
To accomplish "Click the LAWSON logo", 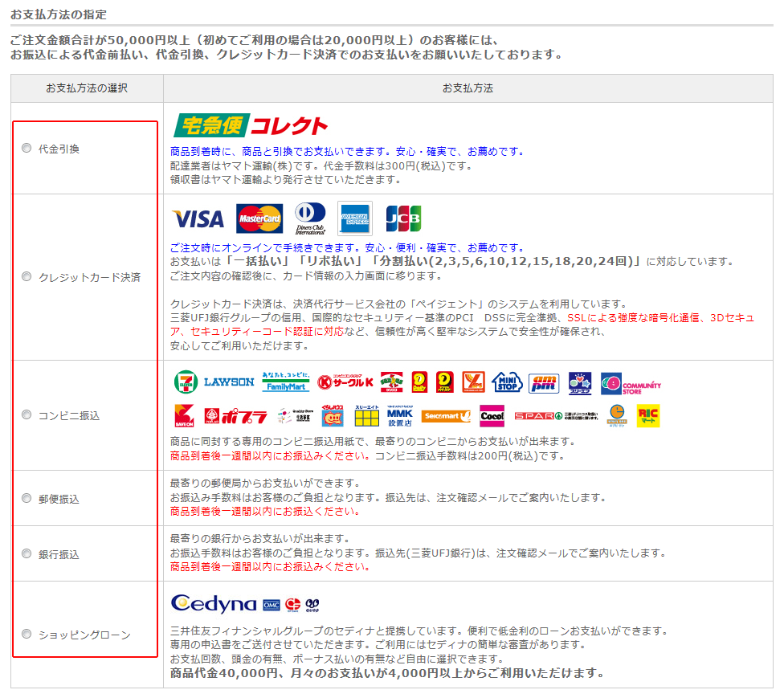I will (229, 382).
